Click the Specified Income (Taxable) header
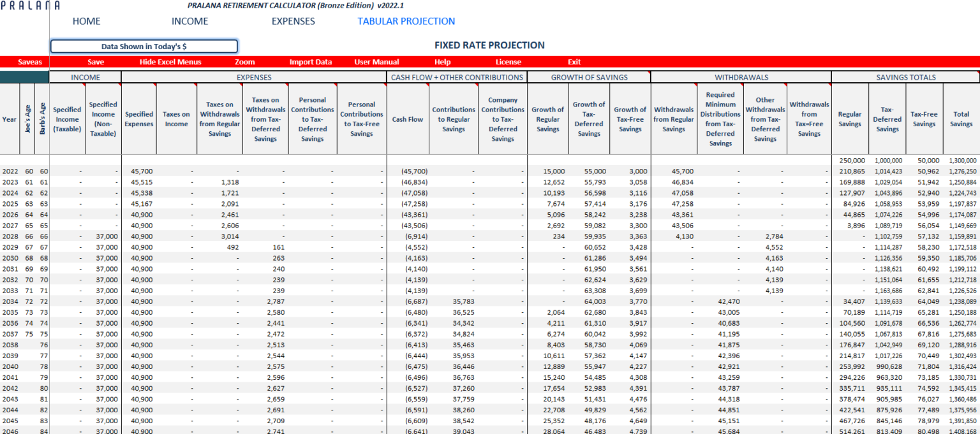Viewport: 980px width, 434px height. click(66, 117)
